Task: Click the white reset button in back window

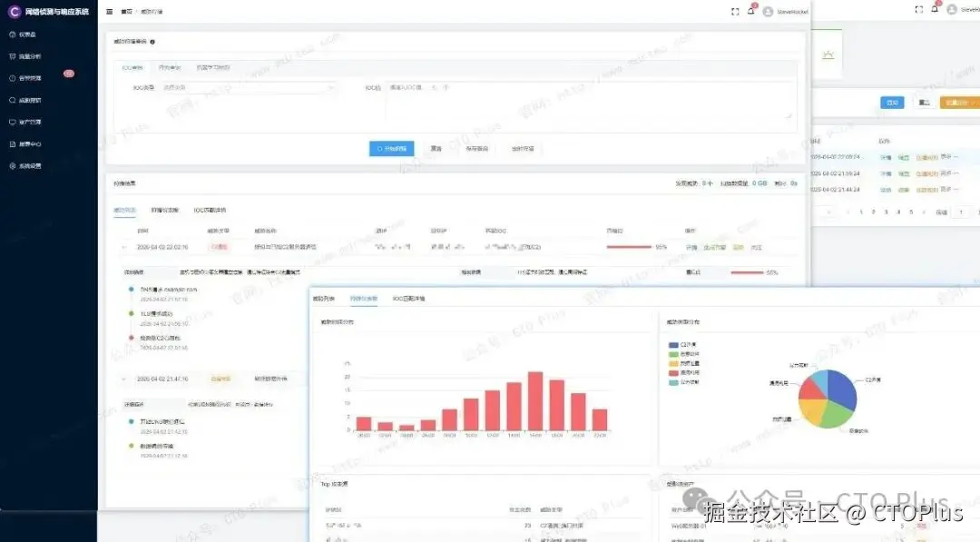Action: click(x=924, y=103)
